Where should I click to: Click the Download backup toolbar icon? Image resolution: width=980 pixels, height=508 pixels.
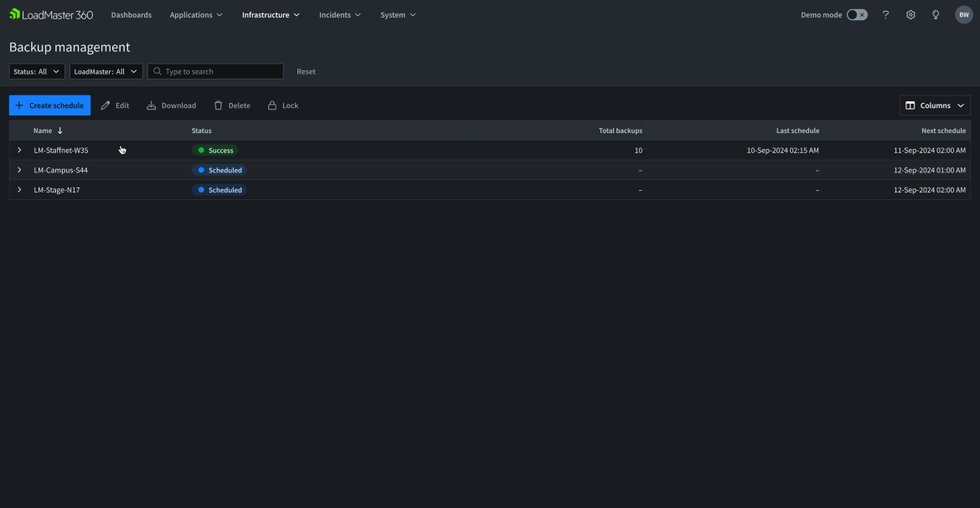[152, 105]
